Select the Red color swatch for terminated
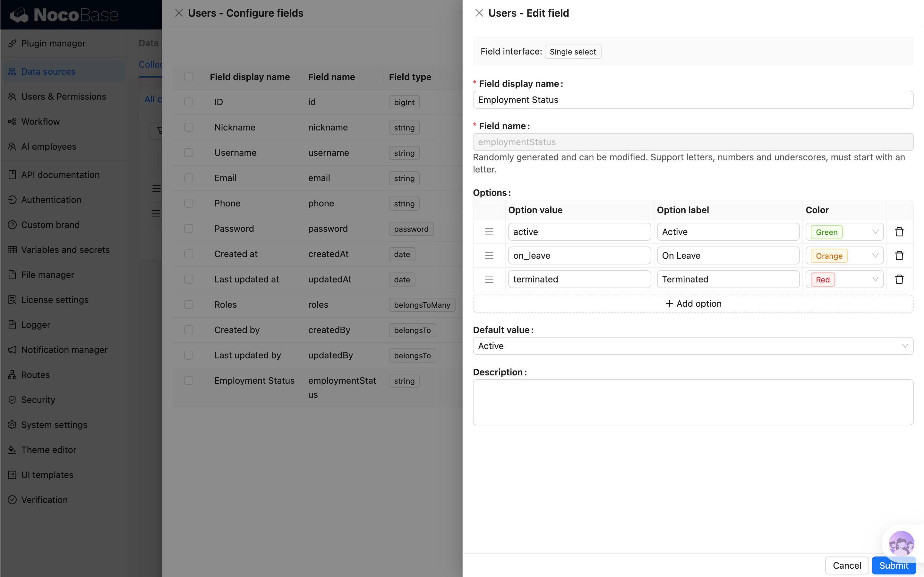Screen dimensions: 924x577 pyautogui.click(x=822, y=279)
